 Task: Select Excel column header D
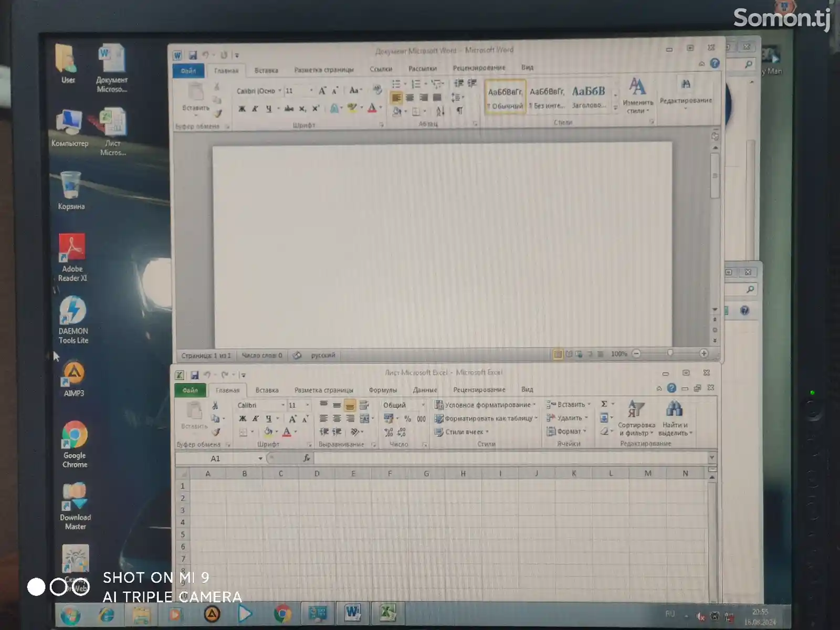click(x=317, y=474)
